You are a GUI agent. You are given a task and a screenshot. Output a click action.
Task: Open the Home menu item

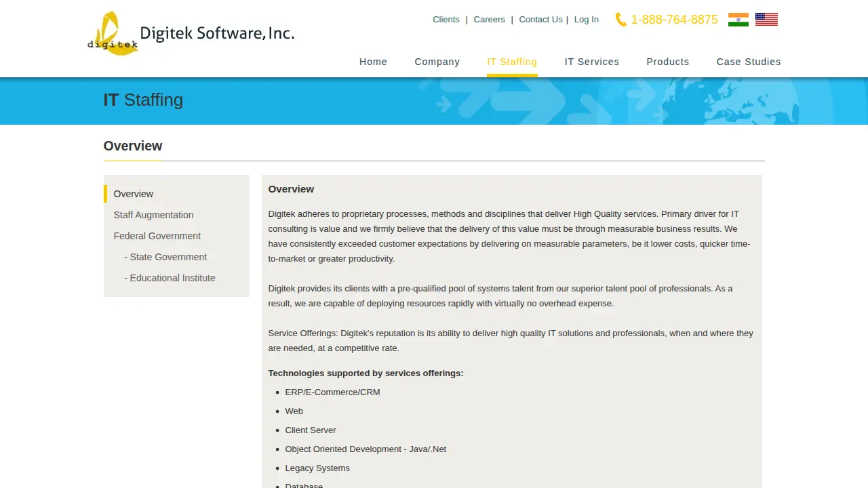(x=373, y=62)
